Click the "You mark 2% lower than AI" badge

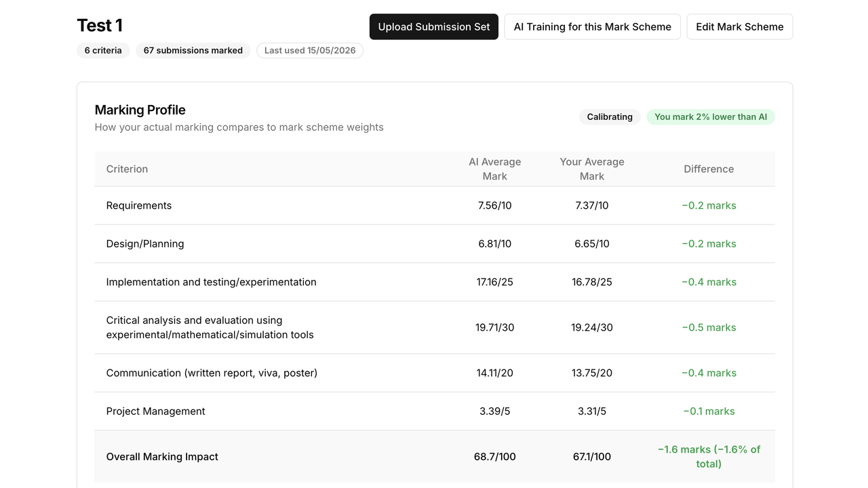tap(711, 117)
